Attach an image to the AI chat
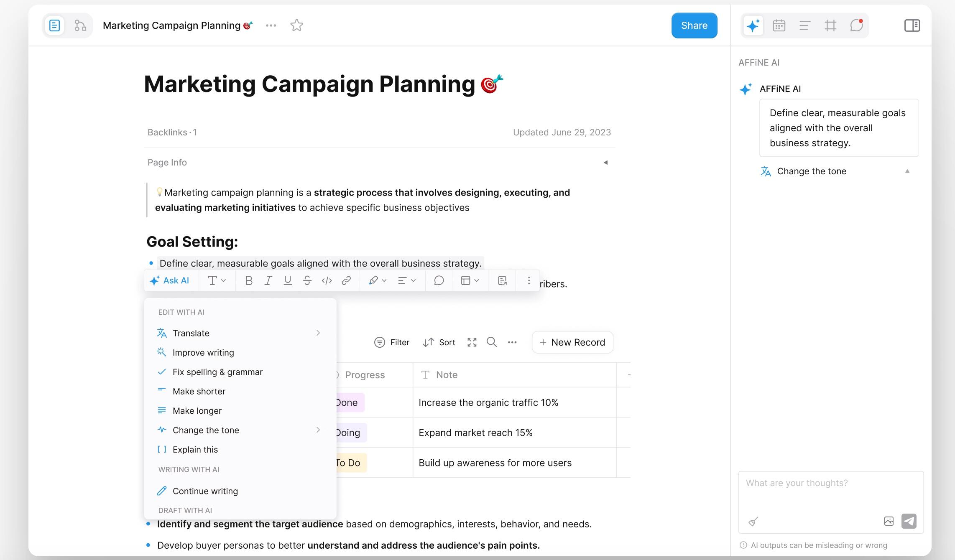The width and height of the screenshot is (955, 560). pos(889,522)
